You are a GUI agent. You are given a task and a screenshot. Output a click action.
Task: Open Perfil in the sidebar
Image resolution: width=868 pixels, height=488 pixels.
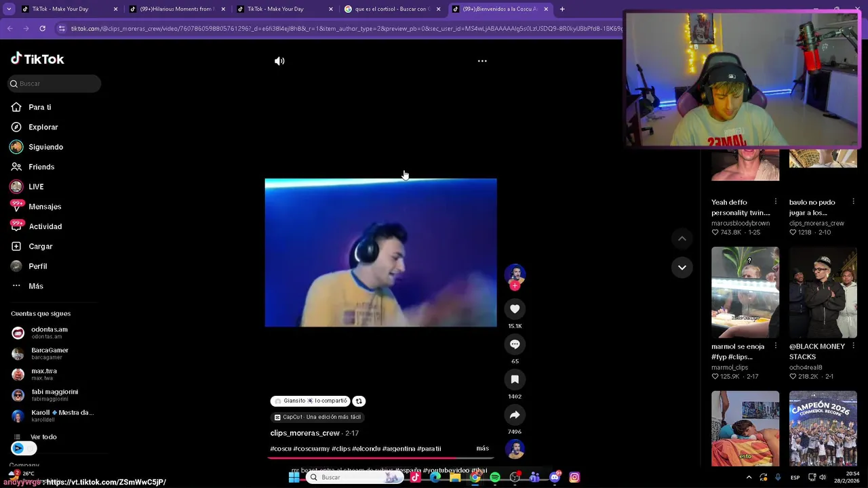37,266
